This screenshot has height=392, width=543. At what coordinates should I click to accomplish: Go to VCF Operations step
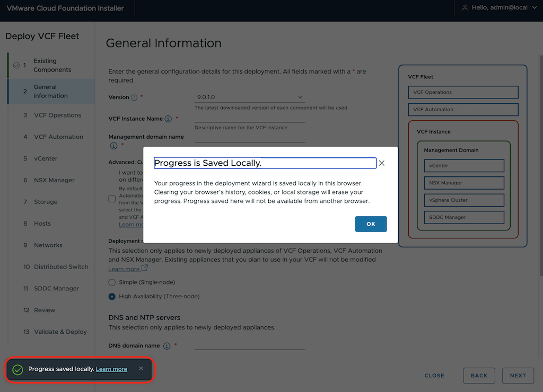(x=57, y=115)
